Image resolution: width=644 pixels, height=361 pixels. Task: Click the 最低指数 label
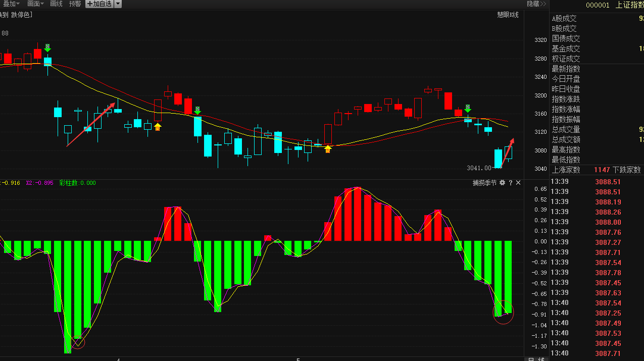[566, 160]
